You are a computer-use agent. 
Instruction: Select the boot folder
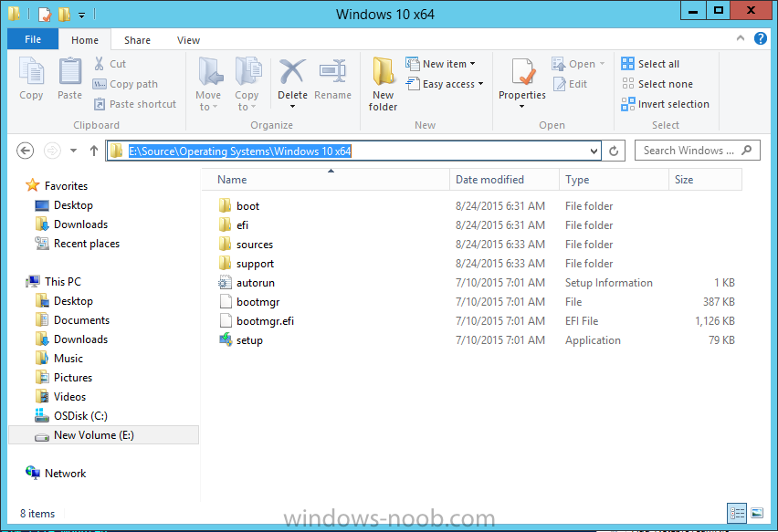[x=247, y=205]
